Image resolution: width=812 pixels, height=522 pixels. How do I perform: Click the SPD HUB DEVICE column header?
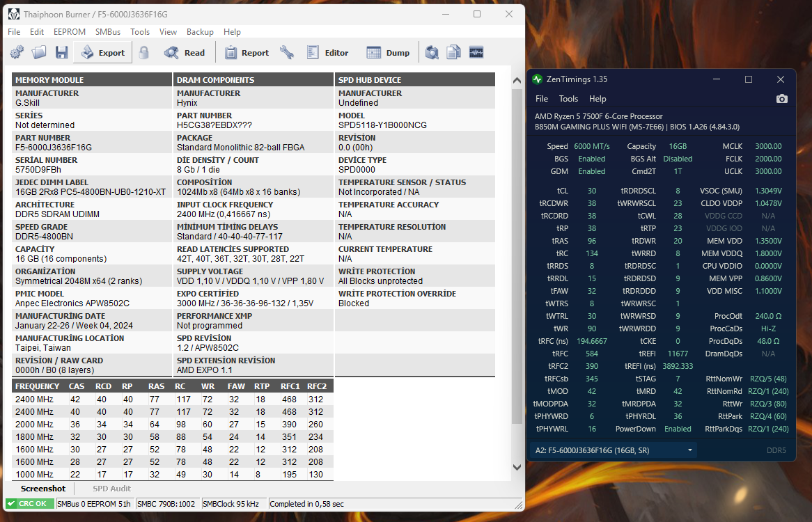pyautogui.click(x=415, y=79)
